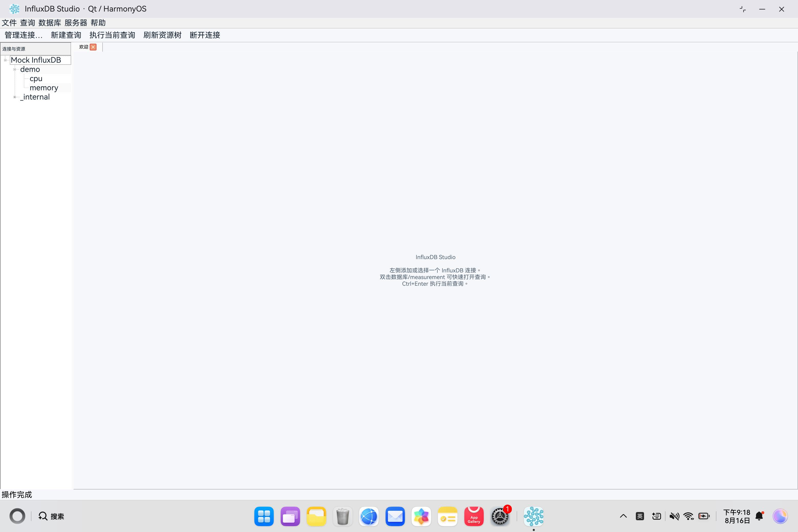Open the launcher circle button in taskbar

pyautogui.click(x=17, y=516)
